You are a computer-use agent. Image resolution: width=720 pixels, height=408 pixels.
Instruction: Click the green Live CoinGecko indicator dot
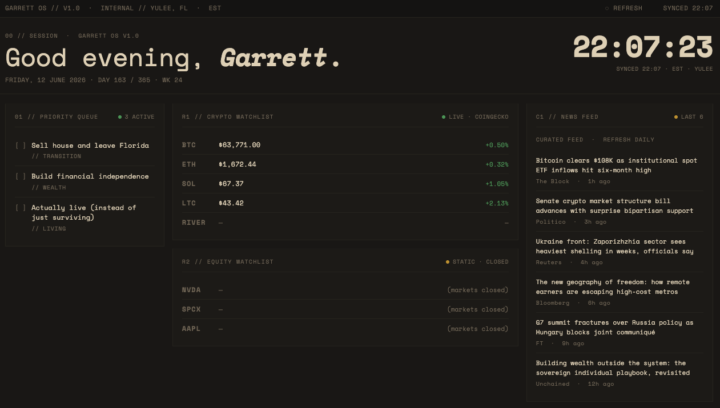coord(444,117)
